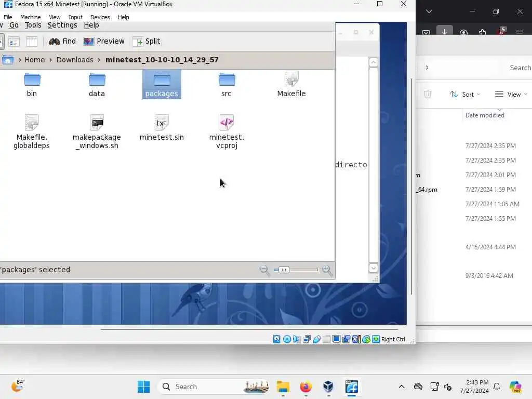Open VirtualBox Machine menu
This screenshot has height=399, width=532.
pos(30,17)
